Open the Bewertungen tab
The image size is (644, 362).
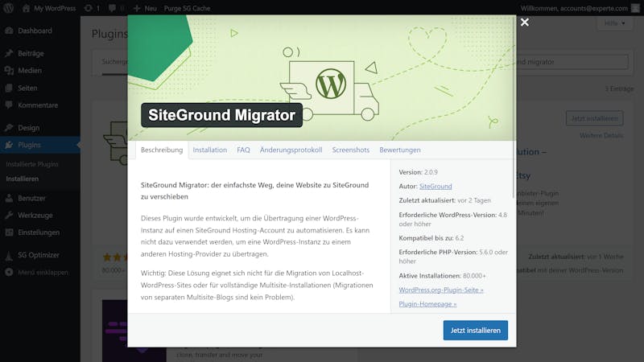click(x=400, y=150)
